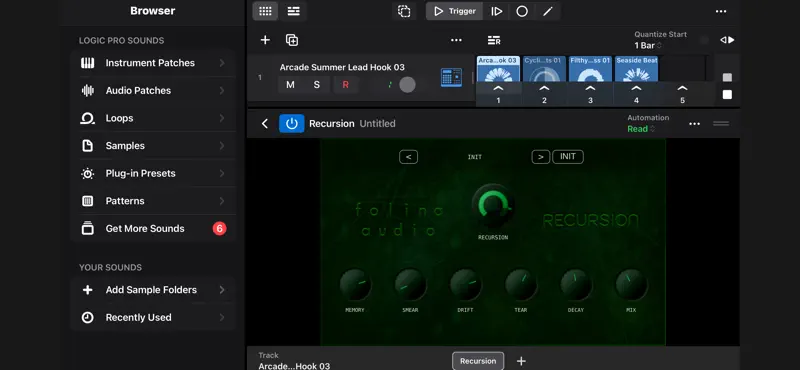This screenshot has width=800, height=370.
Task: Expand Plug-in Presets chevron
Action: click(222, 174)
